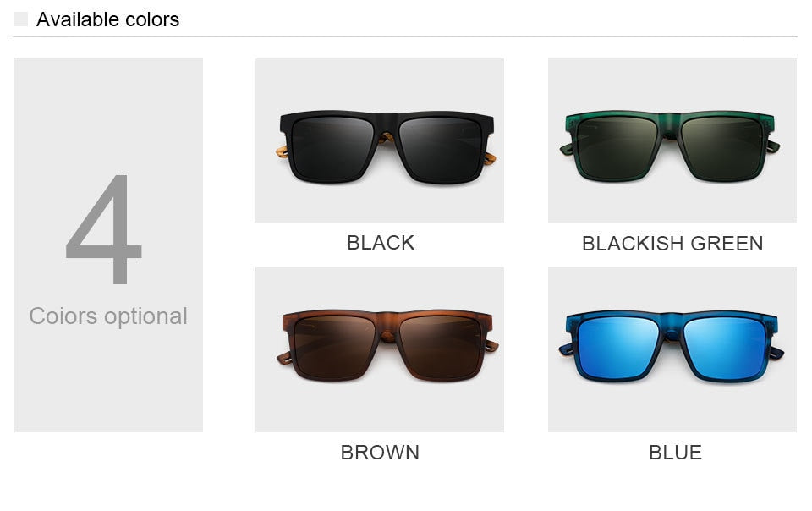This screenshot has width=812, height=511.
Task: Click the bridge of the black sunglasses
Action: (387, 124)
